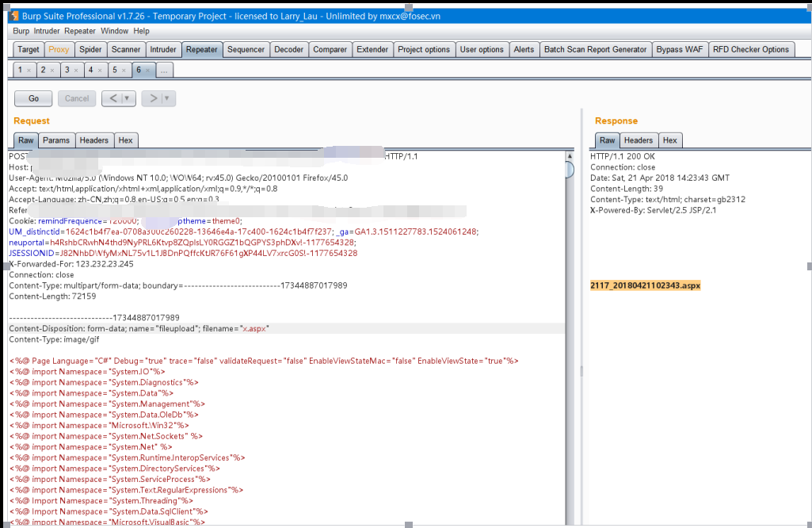Go forward with the right arrow history button
Viewport: 812px width, 528px height.
click(153, 98)
